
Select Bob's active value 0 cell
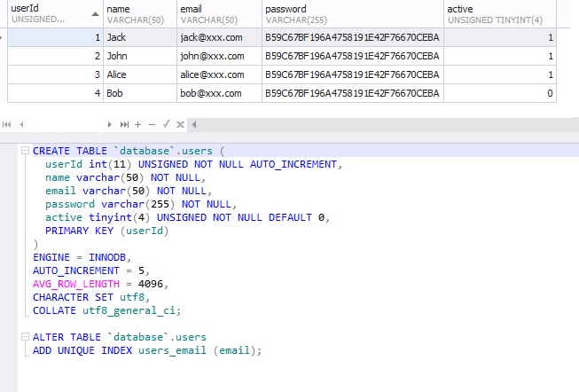click(500, 93)
